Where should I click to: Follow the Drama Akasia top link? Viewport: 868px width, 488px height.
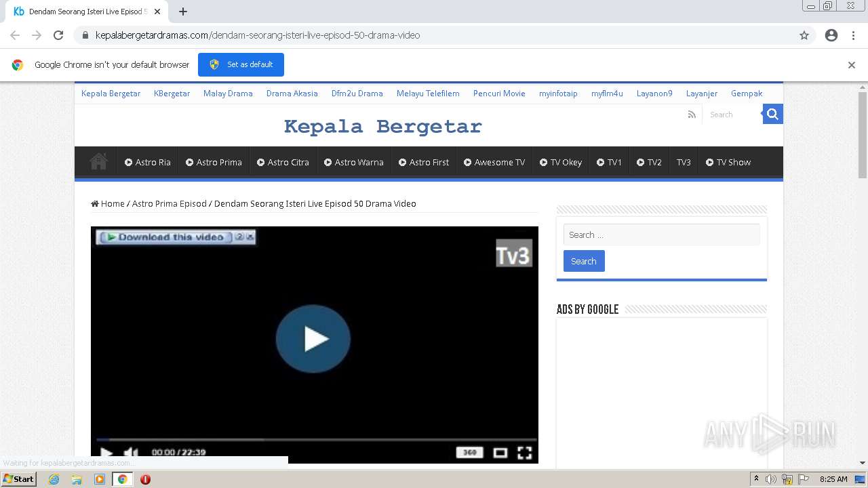[x=292, y=94]
